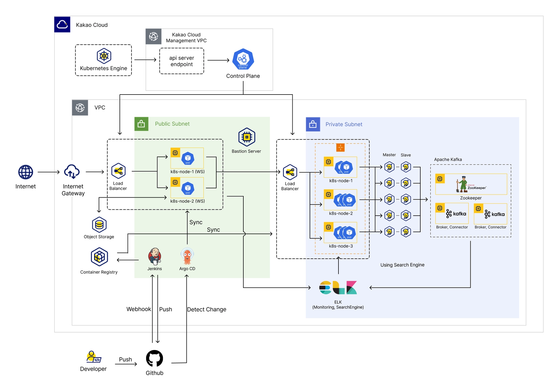Click the Public Subnet lock icon
This screenshot has width=555, height=392.
coord(141,124)
